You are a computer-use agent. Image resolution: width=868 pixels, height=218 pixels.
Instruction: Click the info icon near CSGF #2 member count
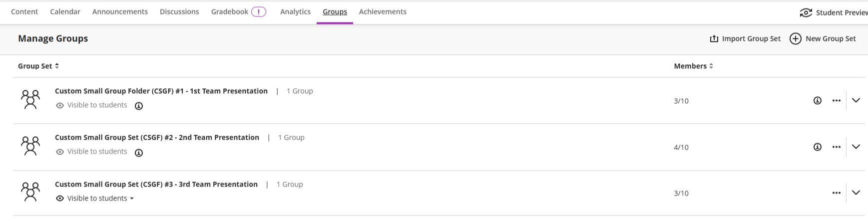click(817, 147)
